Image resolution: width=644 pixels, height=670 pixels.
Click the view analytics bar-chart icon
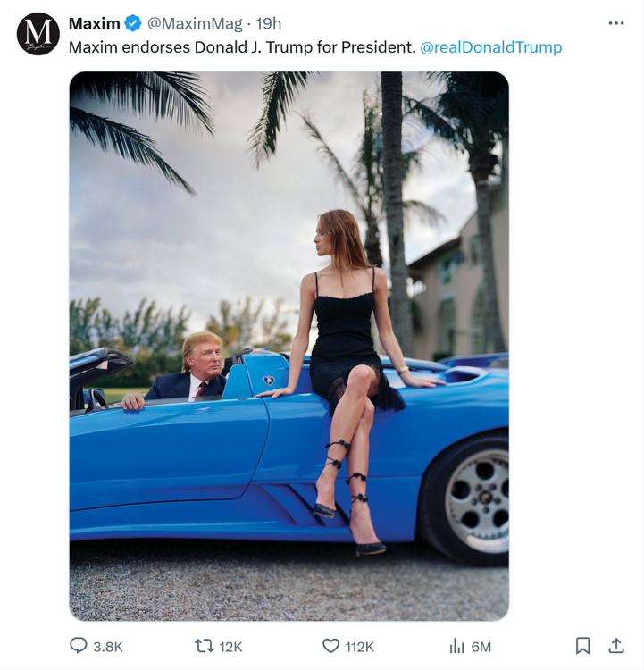[456, 646]
